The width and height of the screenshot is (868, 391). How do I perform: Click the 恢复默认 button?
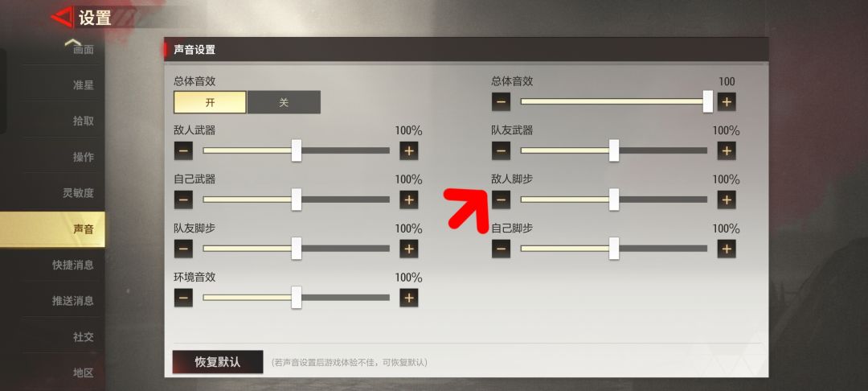[x=218, y=362]
